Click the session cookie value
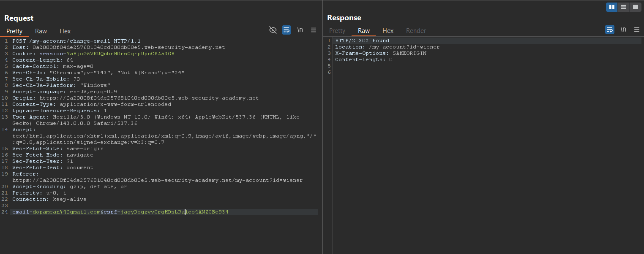Viewport: 644px width, 254px height. coord(120,54)
